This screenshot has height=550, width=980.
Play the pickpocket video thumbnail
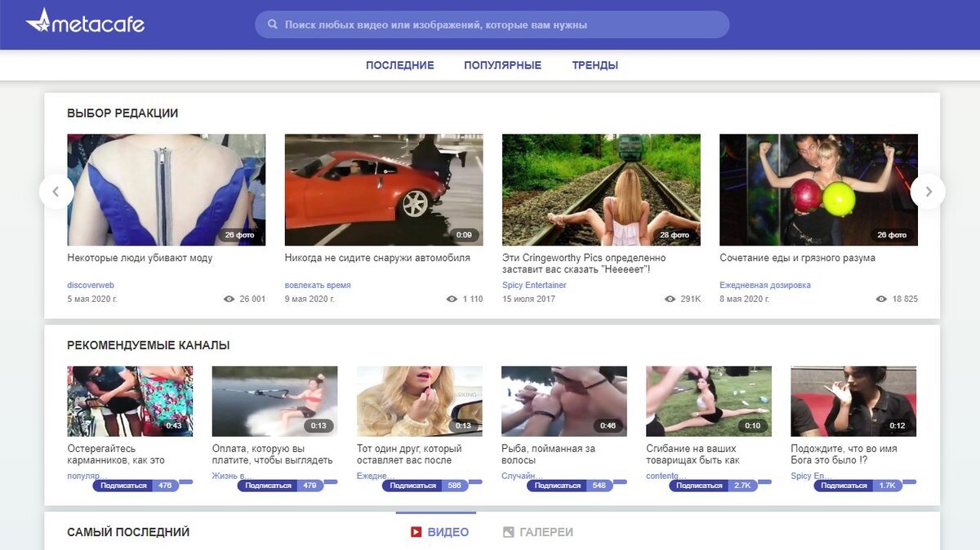click(x=130, y=401)
